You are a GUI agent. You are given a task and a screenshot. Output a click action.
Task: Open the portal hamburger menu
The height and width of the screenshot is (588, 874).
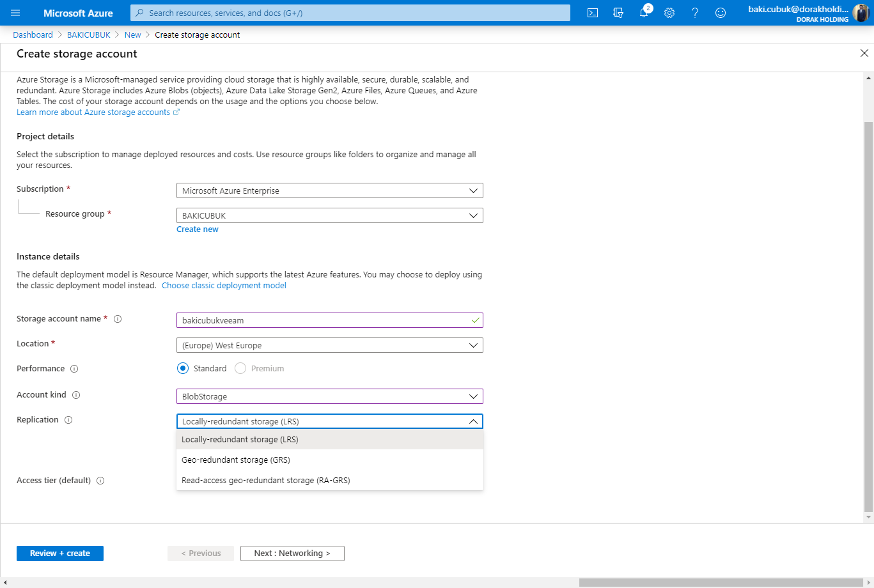tap(15, 13)
